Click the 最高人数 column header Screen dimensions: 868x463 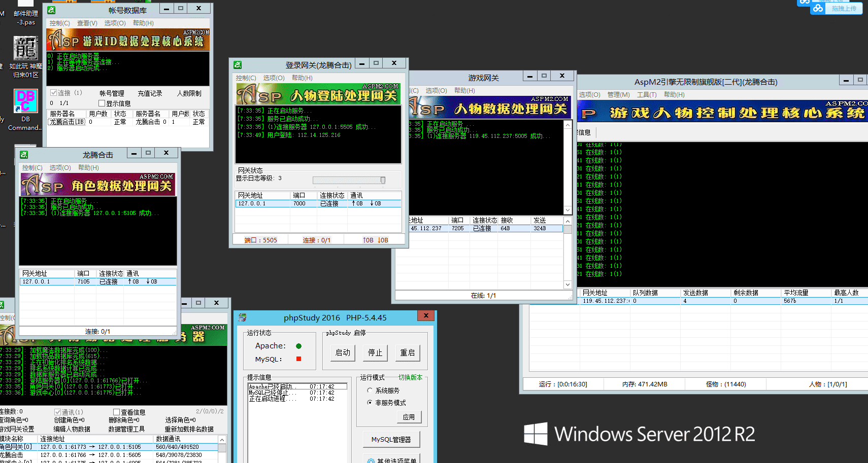point(849,293)
